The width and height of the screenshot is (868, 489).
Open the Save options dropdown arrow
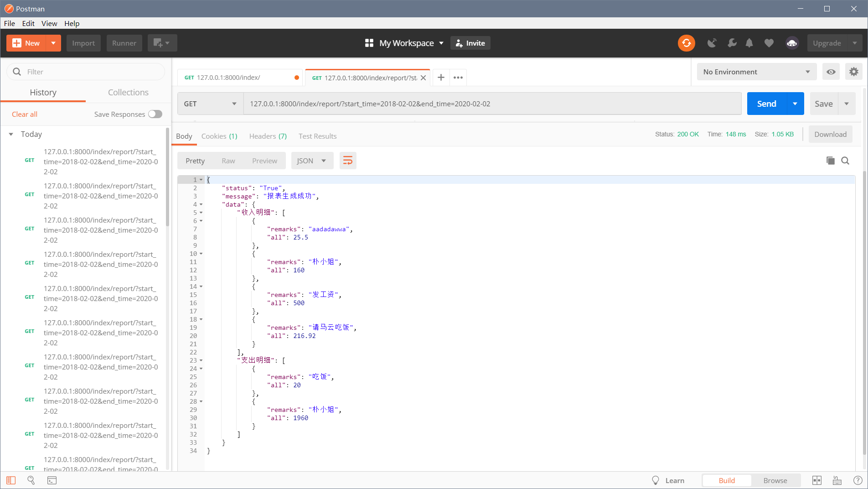click(847, 104)
